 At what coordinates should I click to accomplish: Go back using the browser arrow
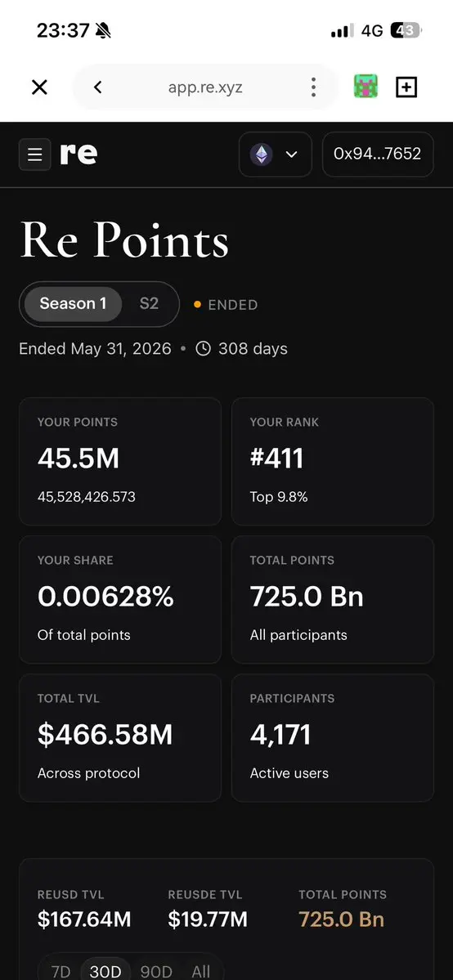point(97,87)
